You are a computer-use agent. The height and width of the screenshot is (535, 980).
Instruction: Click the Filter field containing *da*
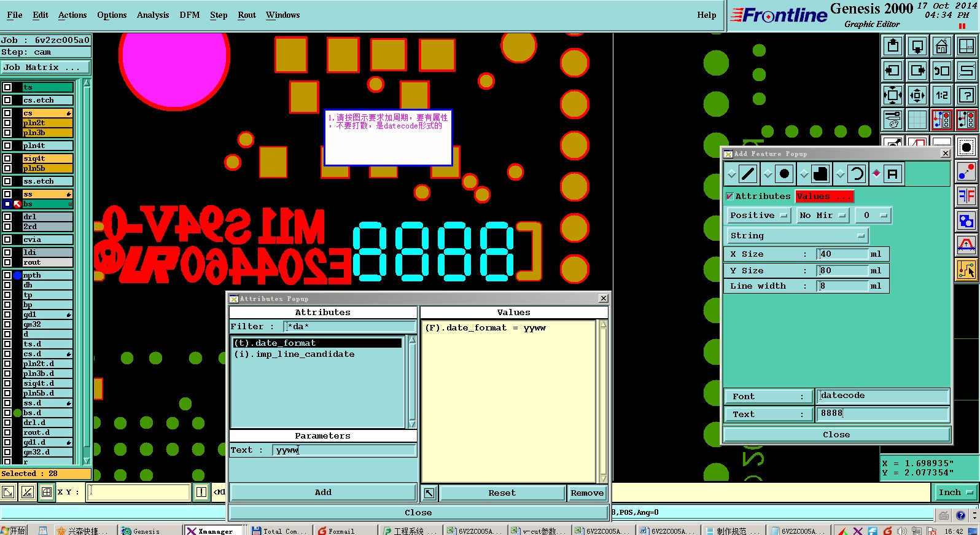pos(350,327)
